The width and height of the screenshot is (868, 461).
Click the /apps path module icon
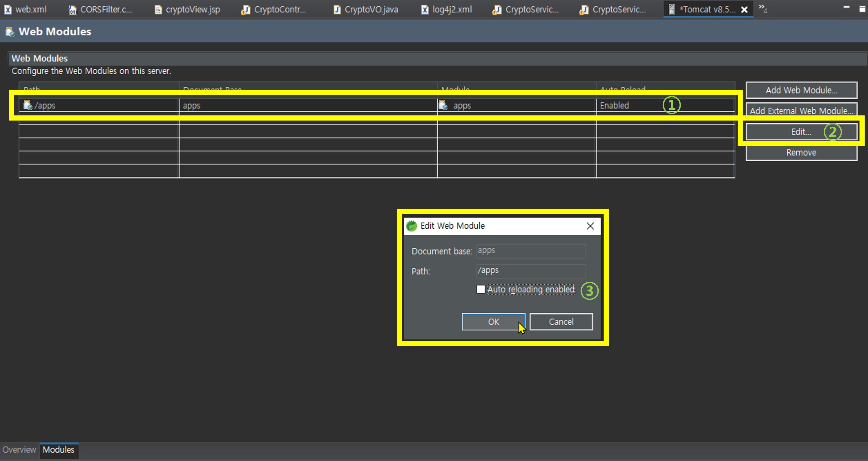28,105
